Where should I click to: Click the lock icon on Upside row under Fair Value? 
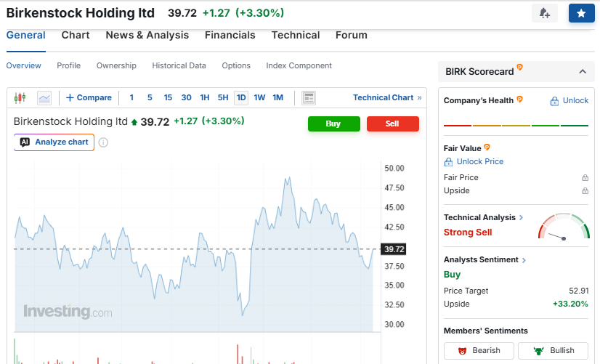[x=585, y=190]
